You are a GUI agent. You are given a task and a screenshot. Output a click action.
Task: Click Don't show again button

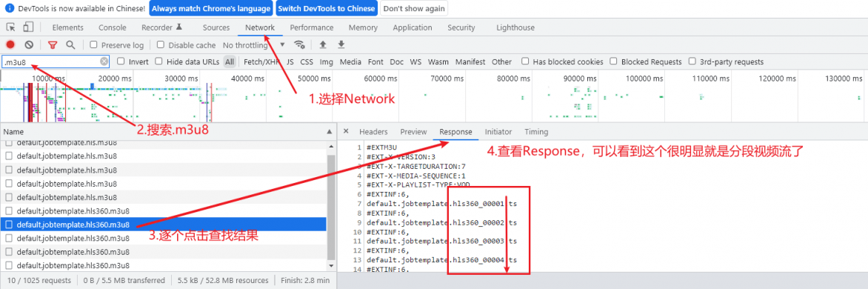click(413, 9)
